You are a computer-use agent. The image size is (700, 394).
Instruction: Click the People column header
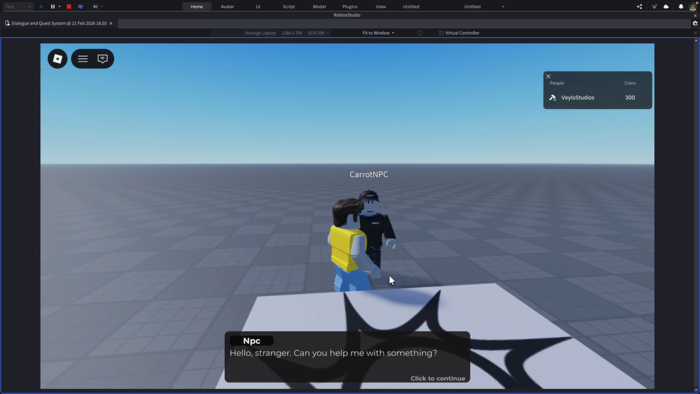(557, 83)
